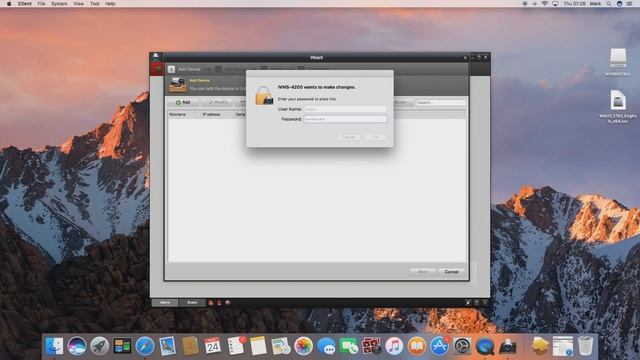Click the Nickname column header
Screen dimensions: 640x360
[x=178, y=115]
